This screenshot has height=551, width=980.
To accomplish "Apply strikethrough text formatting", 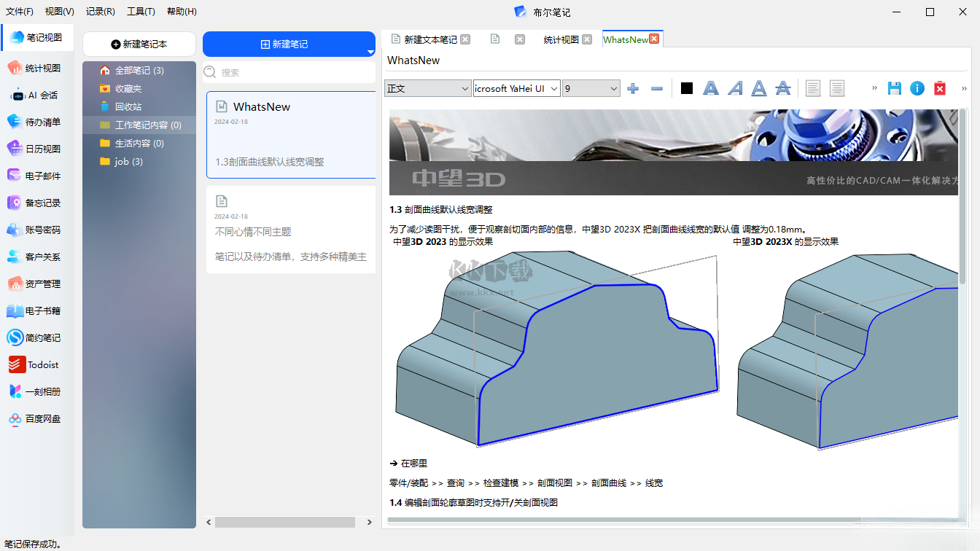I will (x=783, y=88).
